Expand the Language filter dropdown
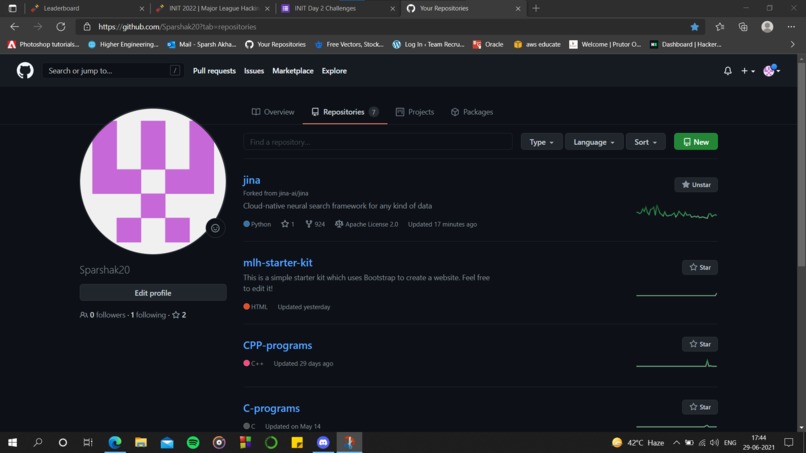 pyautogui.click(x=594, y=142)
